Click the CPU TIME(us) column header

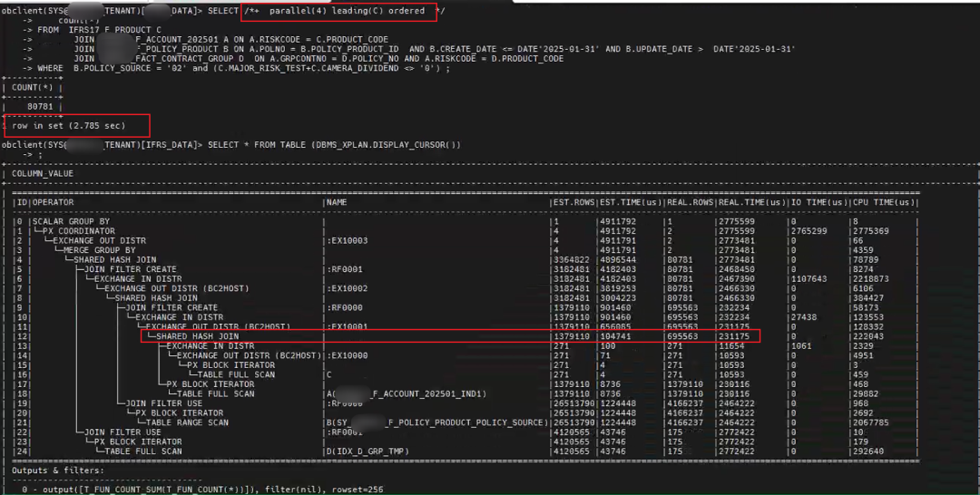point(883,202)
